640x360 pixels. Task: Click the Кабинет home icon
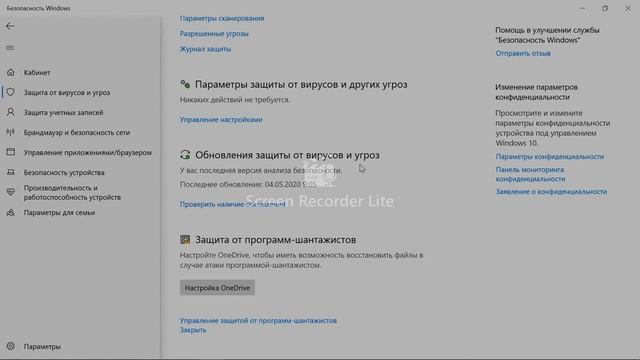click(11, 72)
